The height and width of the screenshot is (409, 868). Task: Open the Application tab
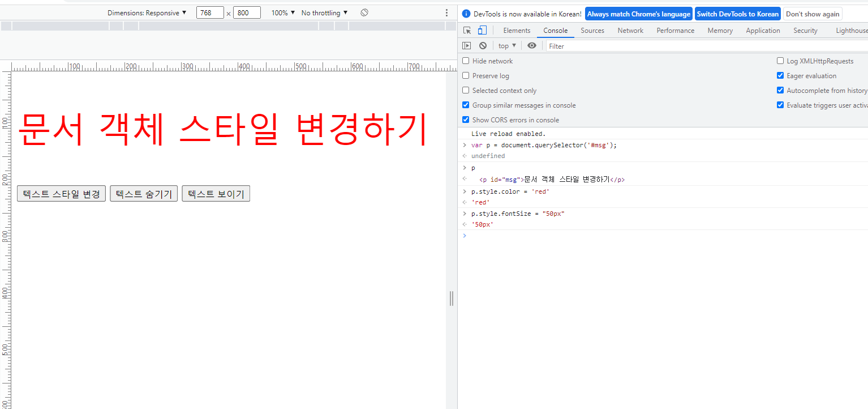click(x=763, y=31)
